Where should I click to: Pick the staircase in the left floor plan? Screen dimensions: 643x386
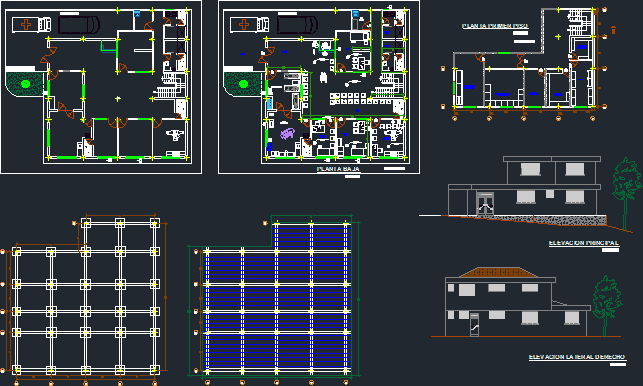click(171, 86)
